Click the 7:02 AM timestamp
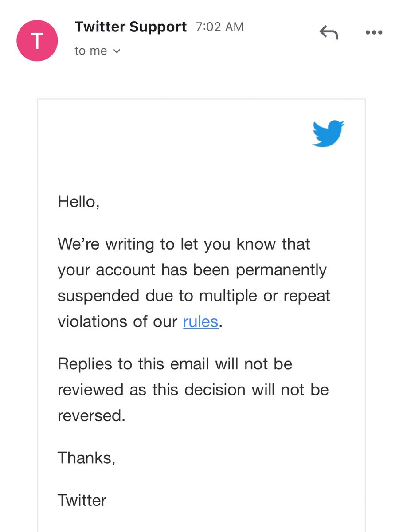Viewport: 403px width, 532px height. point(219,27)
